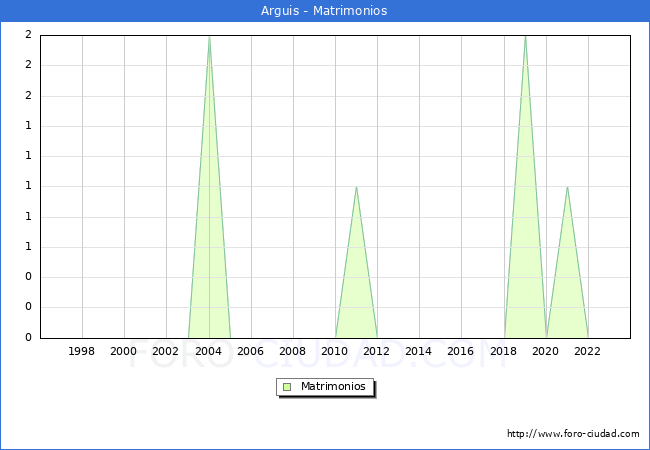This screenshot has height=450, width=650.
Task: Select the 2021 peak data point
Action: coord(567,187)
